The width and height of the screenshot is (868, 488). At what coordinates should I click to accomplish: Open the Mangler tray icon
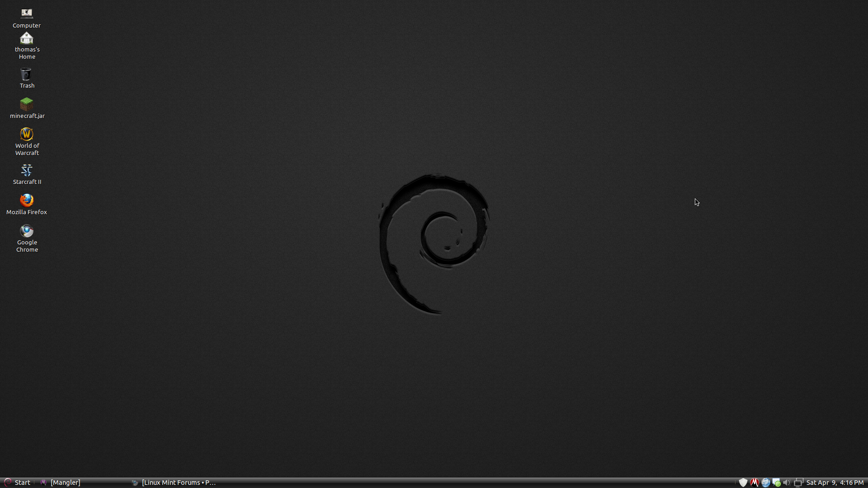pos(754,483)
